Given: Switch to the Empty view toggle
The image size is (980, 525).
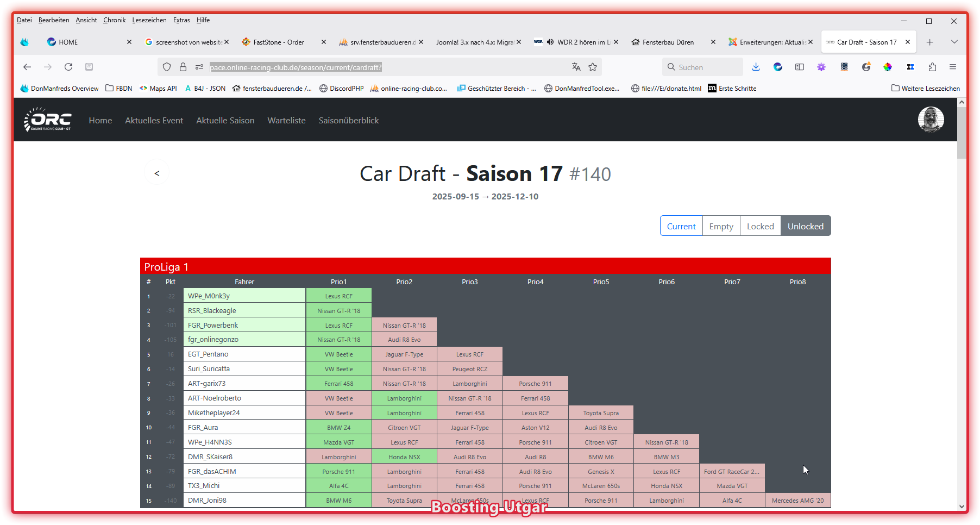Looking at the screenshot, I should click(x=721, y=226).
